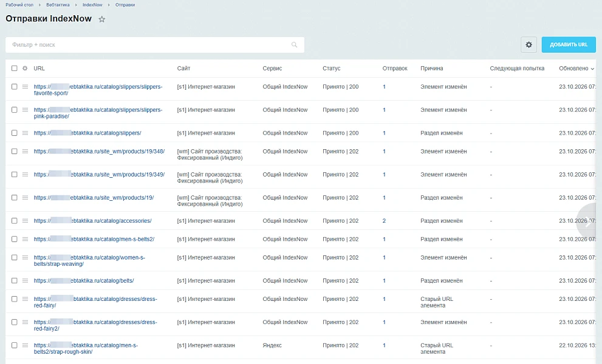Click Яндекс service cell in strap-rough-skin row

click(x=272, y=345)
